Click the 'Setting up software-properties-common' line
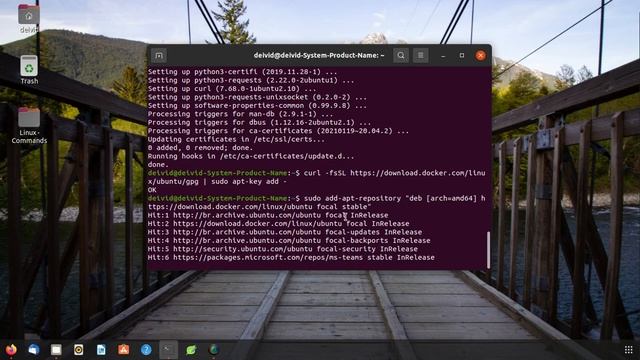640x360 pixels. click(257, 105)
